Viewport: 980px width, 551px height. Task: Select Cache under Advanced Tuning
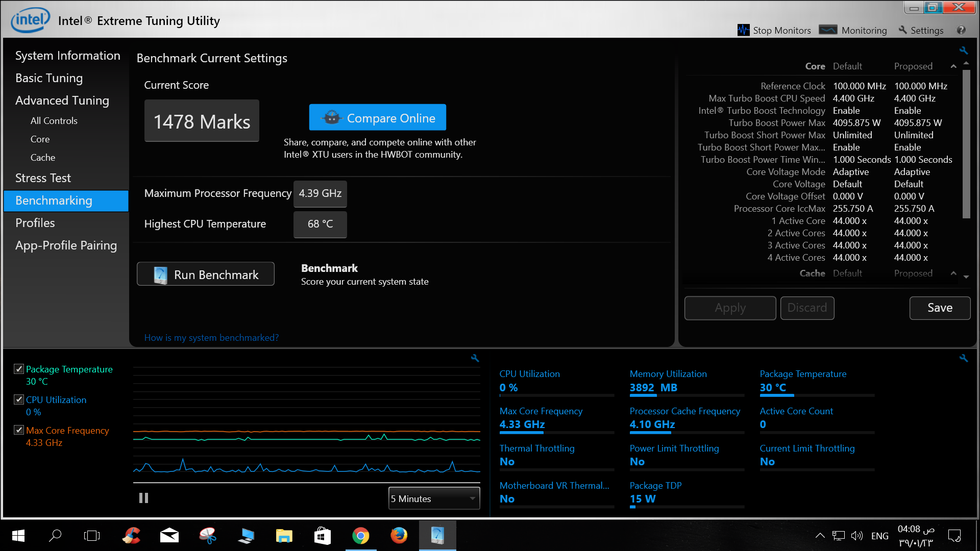[x=43, y=158]
